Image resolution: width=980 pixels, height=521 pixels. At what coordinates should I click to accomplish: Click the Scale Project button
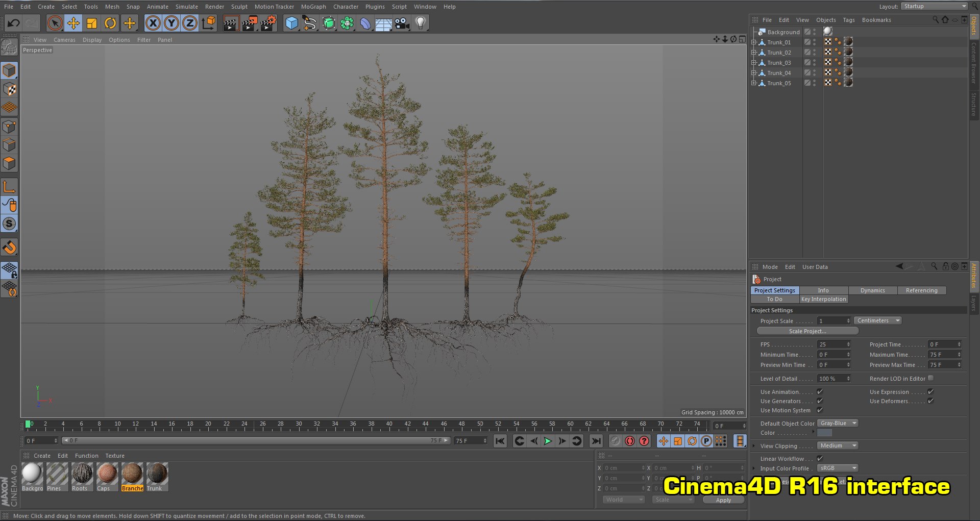click(807, 331)
